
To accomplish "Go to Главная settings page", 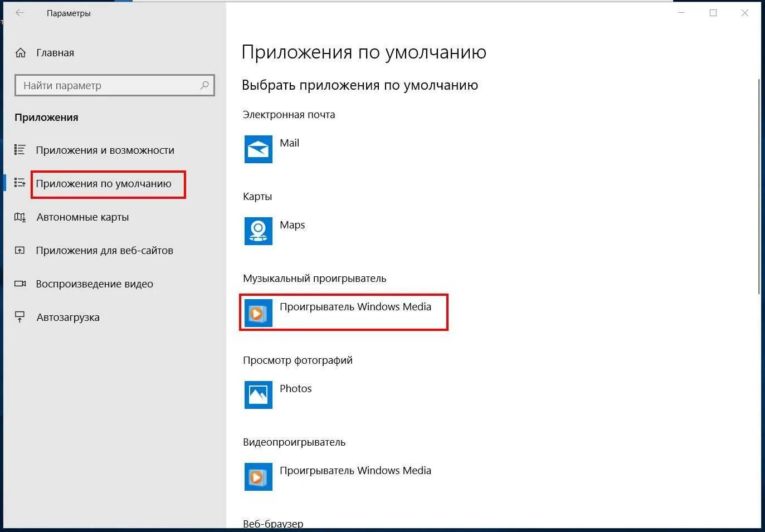I will [55, 53].
